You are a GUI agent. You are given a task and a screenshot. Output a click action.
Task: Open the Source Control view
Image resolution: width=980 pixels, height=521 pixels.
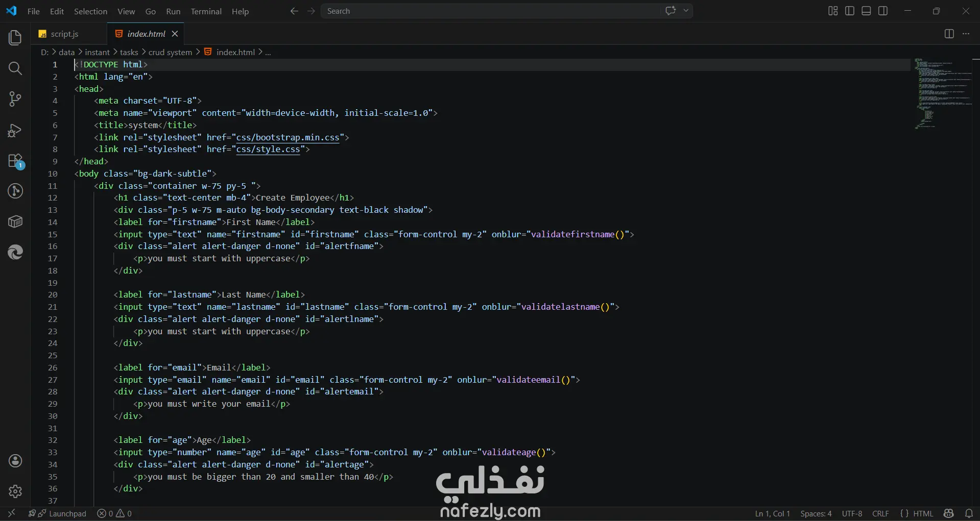(x=15, y=99)
